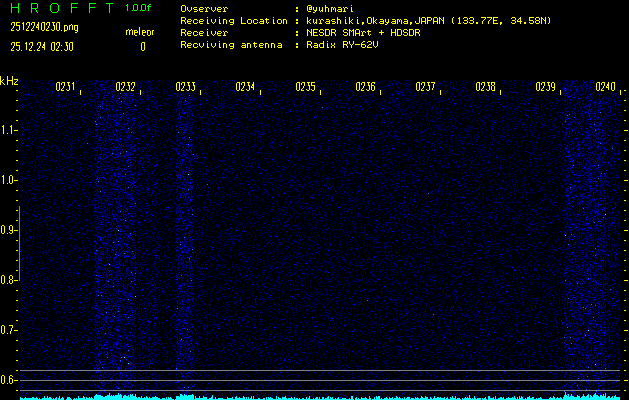Image resolution: width=629 pixels, height=400 pixels.
Task: Click the observer name @yuhmari
Action: point(330,8)
